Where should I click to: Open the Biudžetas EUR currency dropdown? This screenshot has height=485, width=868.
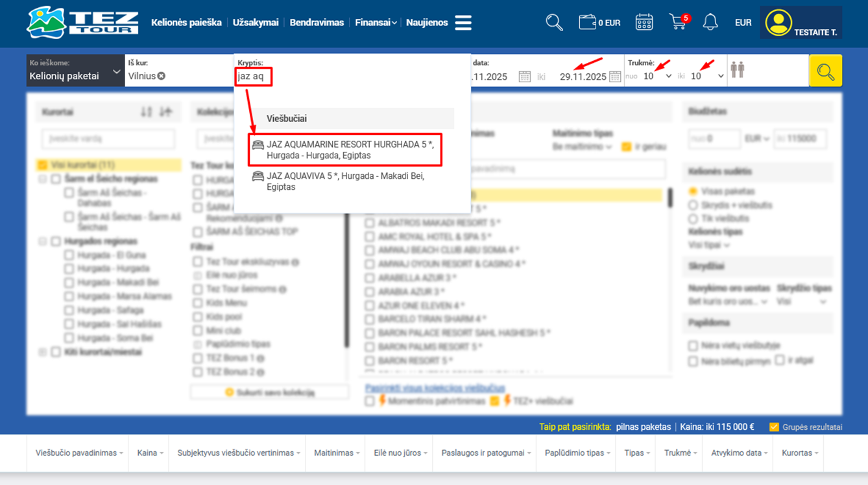(756, 139)
